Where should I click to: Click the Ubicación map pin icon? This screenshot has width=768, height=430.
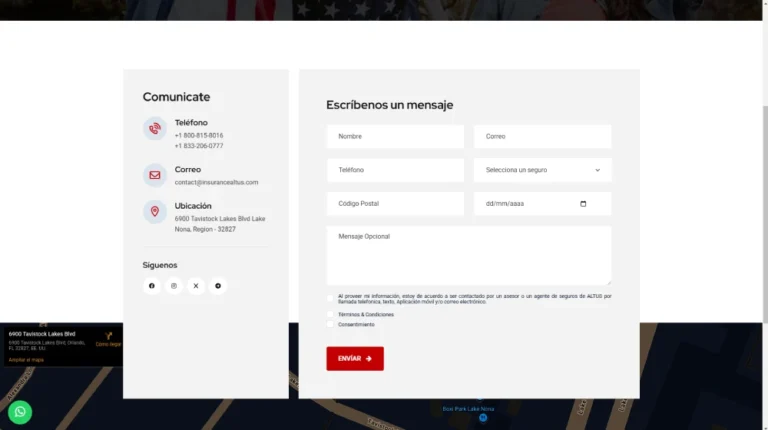[155, 212]
